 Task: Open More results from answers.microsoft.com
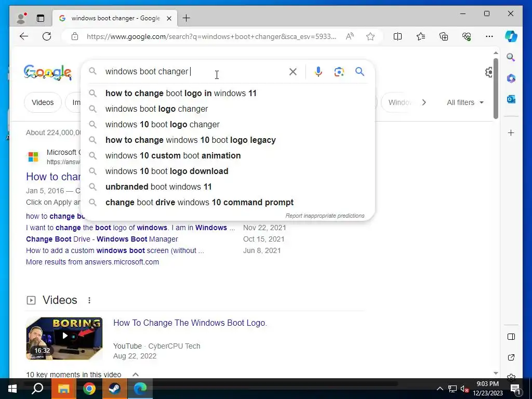tap(92, 262)
